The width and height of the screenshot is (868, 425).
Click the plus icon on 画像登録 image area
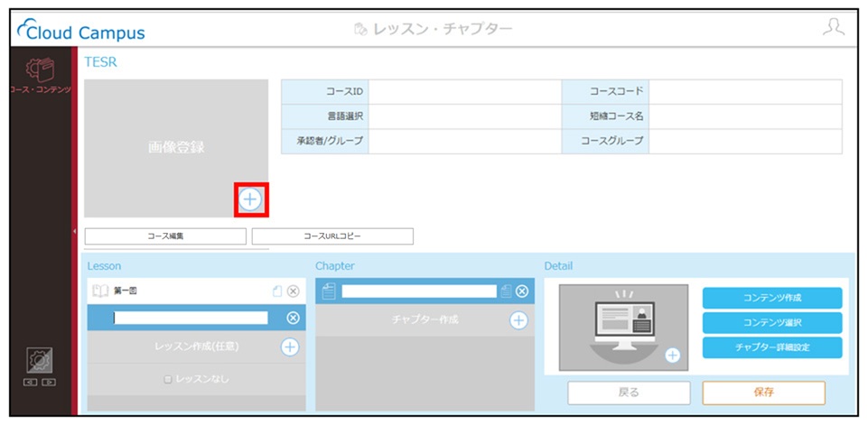tap(250, 199)
